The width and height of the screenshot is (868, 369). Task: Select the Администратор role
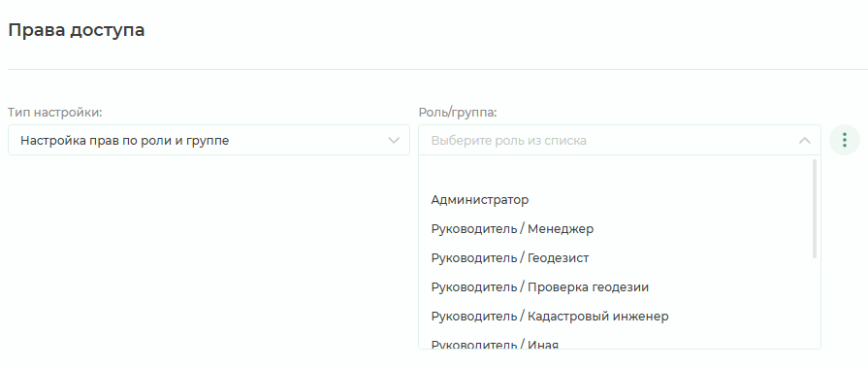[x=616, y=199]
